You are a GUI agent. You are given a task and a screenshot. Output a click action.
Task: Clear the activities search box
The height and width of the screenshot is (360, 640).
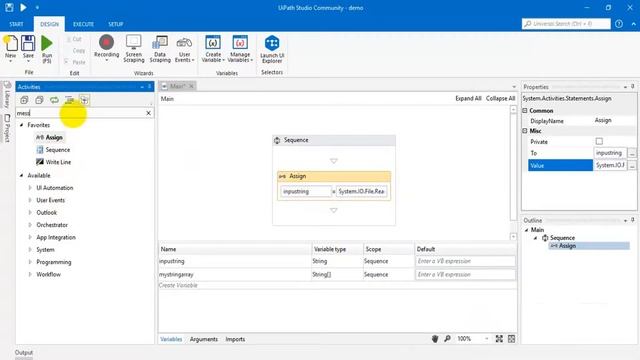(149, 113)
